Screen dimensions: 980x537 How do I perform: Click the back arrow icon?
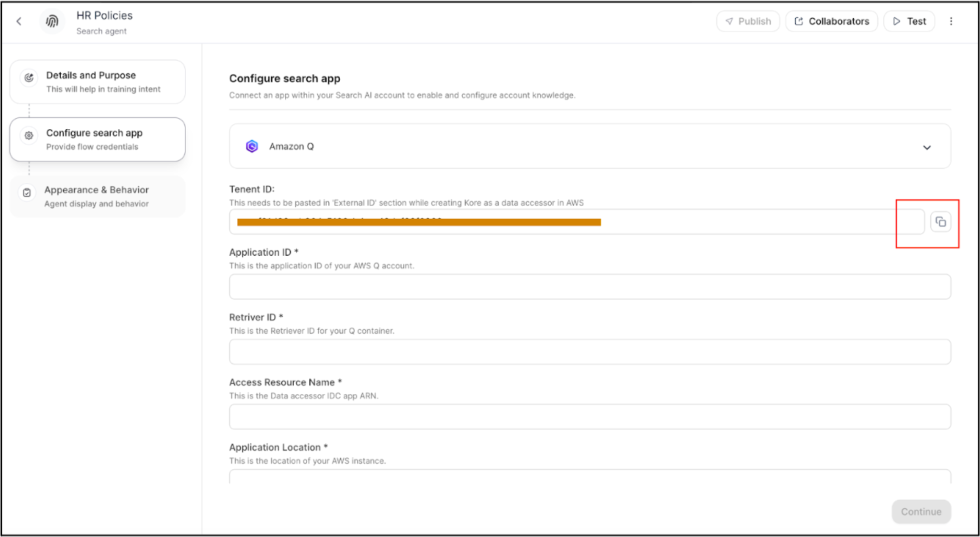coord(19,21)
